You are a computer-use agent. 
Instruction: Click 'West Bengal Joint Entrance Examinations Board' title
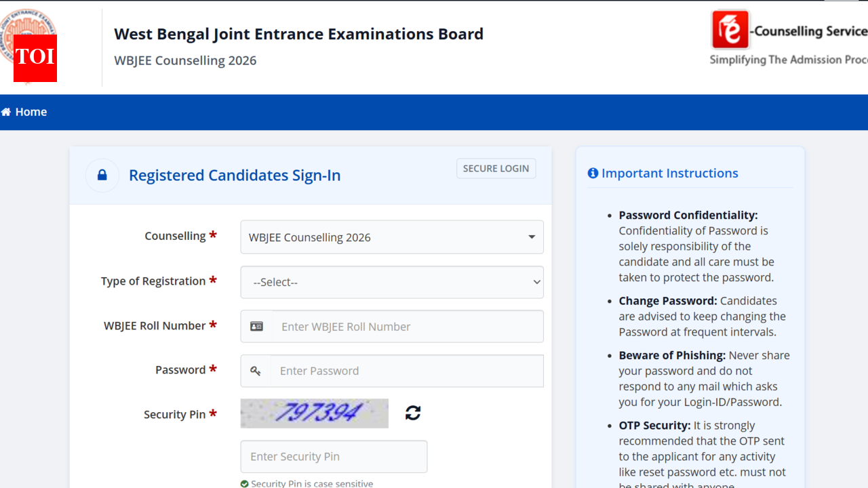point(299,34)
